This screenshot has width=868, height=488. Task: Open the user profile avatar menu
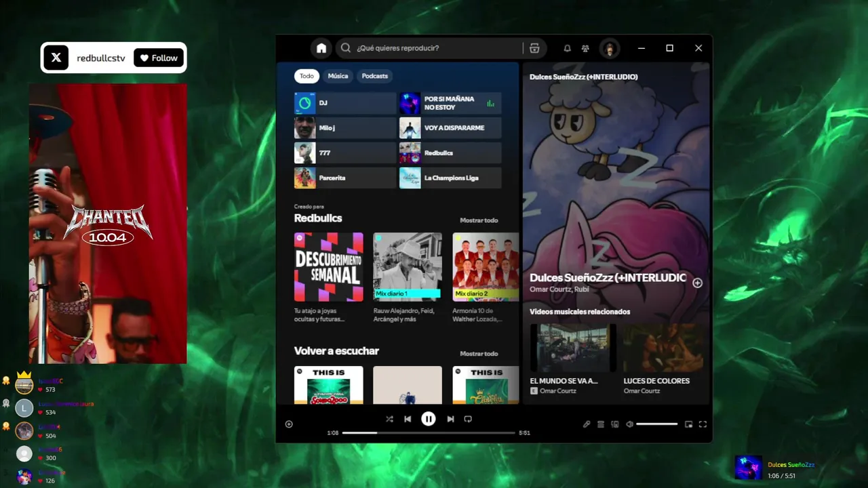point(610,48)
